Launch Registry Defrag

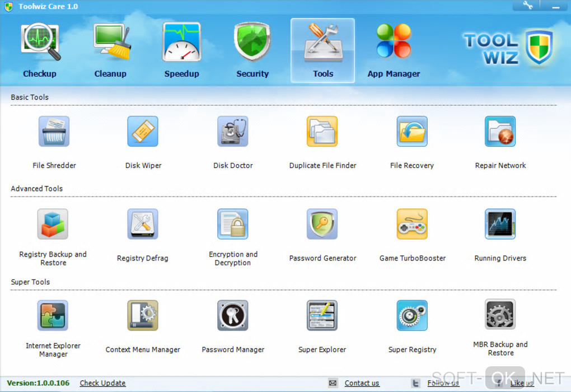click(x=143, y=224)
